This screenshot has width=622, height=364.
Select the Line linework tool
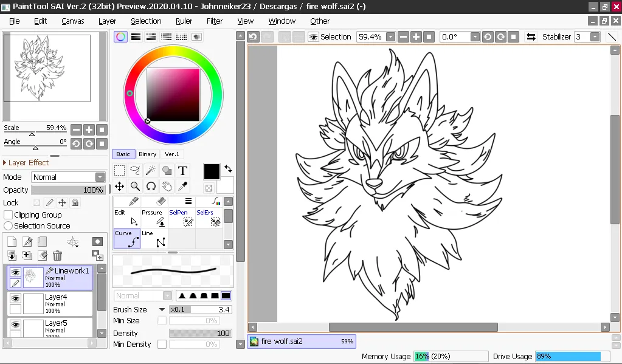(154, 239)
